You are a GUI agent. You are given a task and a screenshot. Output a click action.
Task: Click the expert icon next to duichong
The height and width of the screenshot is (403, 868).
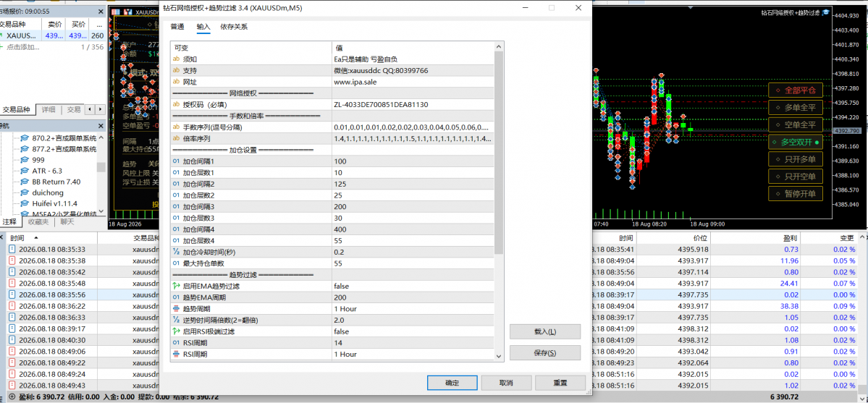[25, 192]
